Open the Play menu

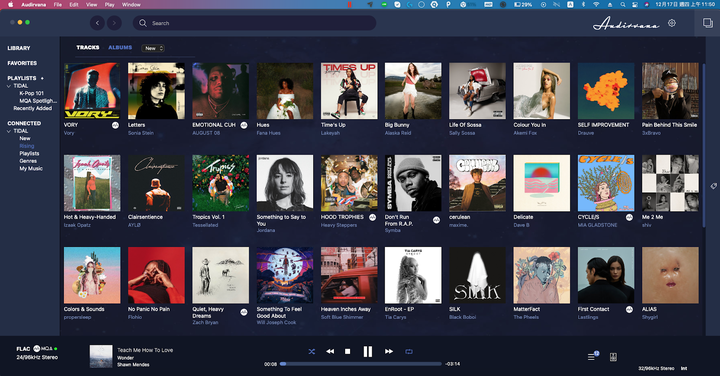(109, 5)
